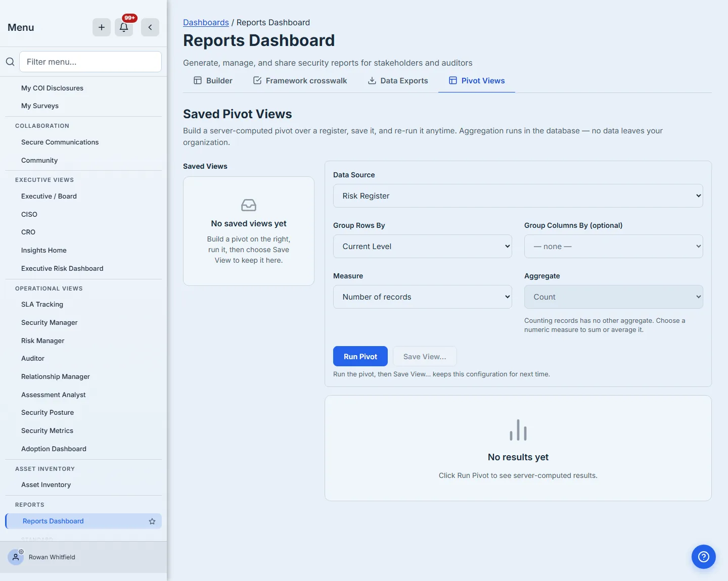This screenshot has height=581, width=728.
Task: Click the search magnifier icon
Action: point(10,62)
